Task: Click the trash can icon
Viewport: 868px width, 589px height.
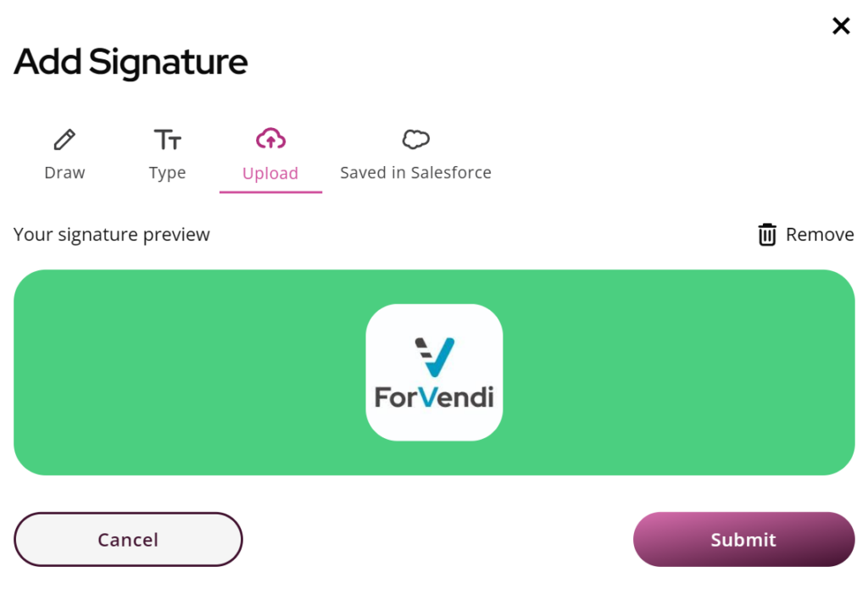Action: 766,234
